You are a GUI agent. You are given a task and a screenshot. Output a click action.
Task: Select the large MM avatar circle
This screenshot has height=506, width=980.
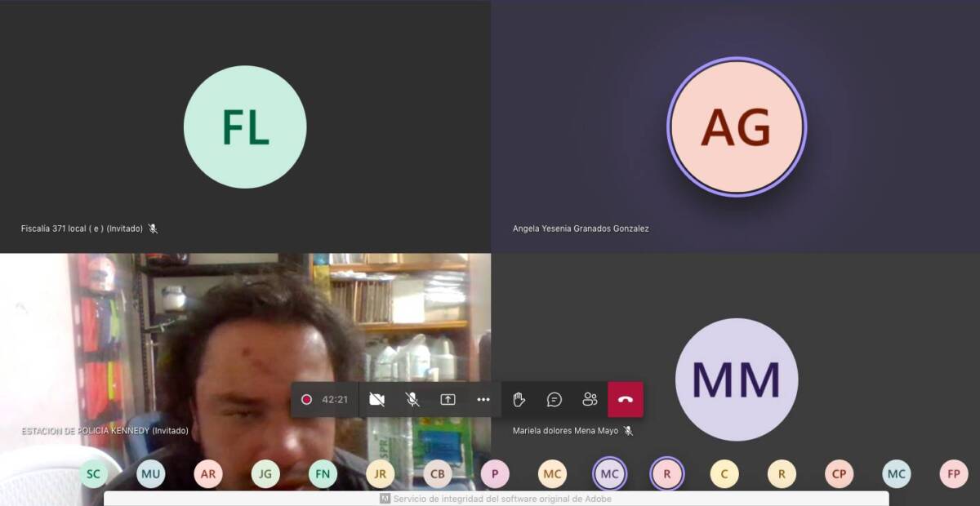click(737, 379)
